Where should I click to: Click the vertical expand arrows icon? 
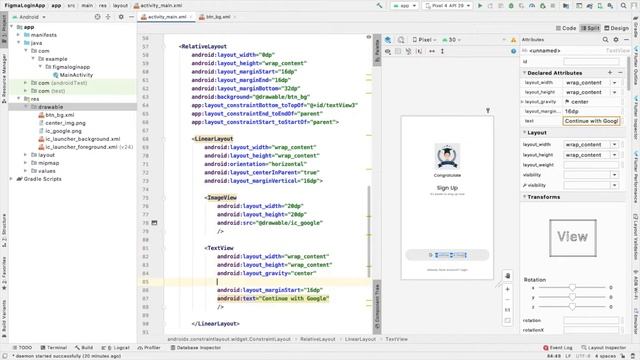pyautogui.click(x=442, y=51)
